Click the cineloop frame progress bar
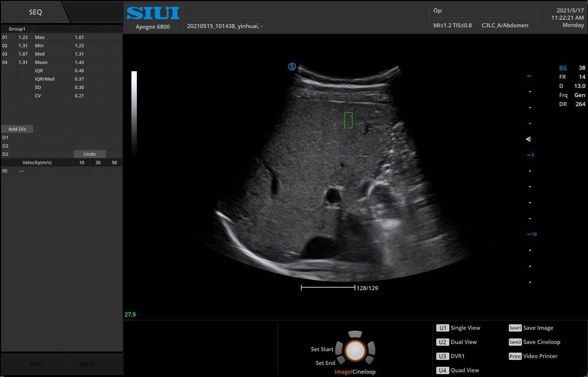Viewport: 588px width, 377px height. (x=328, y=288)
